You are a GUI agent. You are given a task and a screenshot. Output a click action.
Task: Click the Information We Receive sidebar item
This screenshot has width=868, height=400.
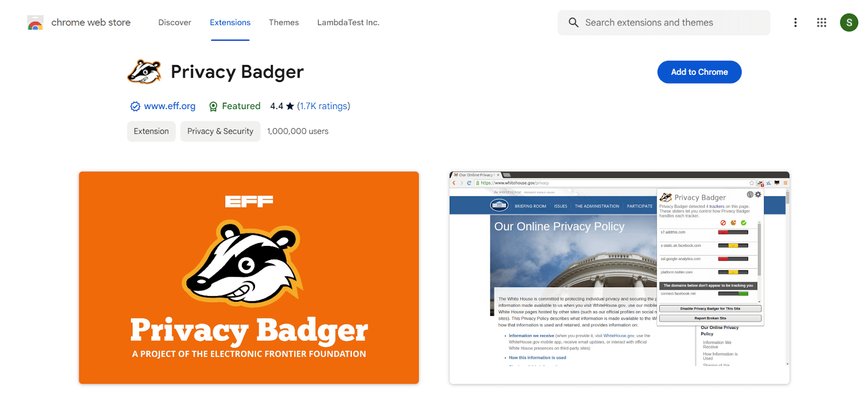pos(717,345)
